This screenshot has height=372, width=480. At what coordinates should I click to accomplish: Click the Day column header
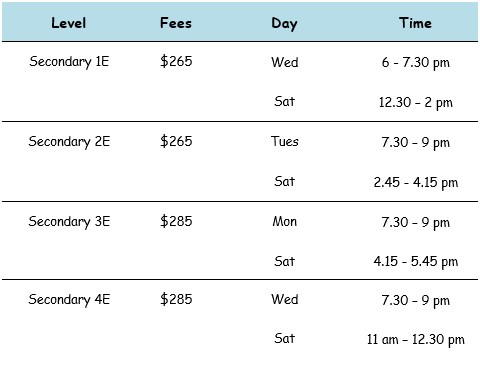[284, 24]
